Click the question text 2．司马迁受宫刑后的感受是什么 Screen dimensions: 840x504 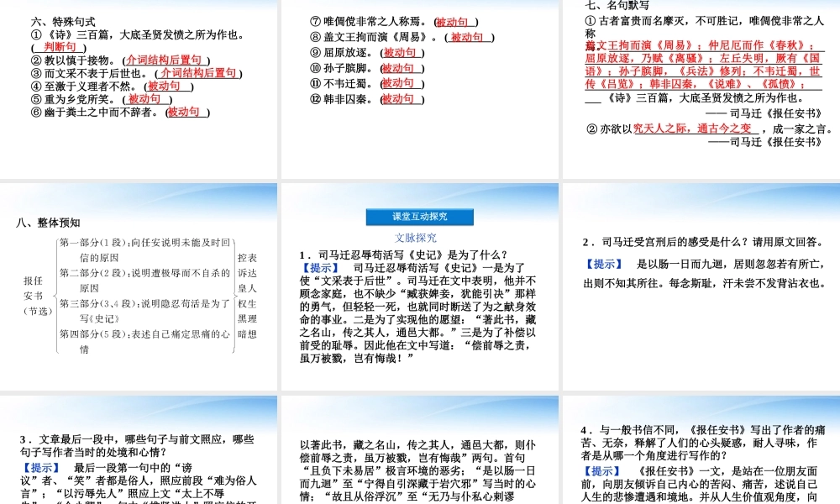pos(703,242)
